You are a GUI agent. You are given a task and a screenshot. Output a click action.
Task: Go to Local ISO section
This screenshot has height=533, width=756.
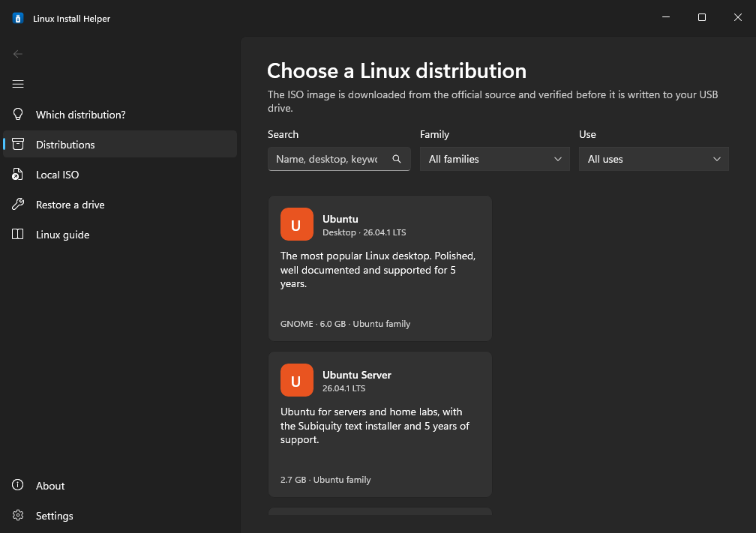click(120, 175)
